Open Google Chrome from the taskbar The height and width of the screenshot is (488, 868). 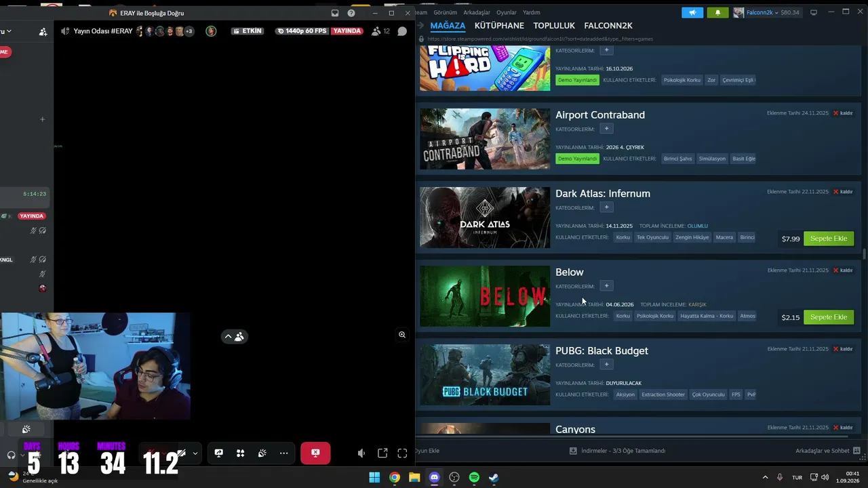tap(394, 477)
